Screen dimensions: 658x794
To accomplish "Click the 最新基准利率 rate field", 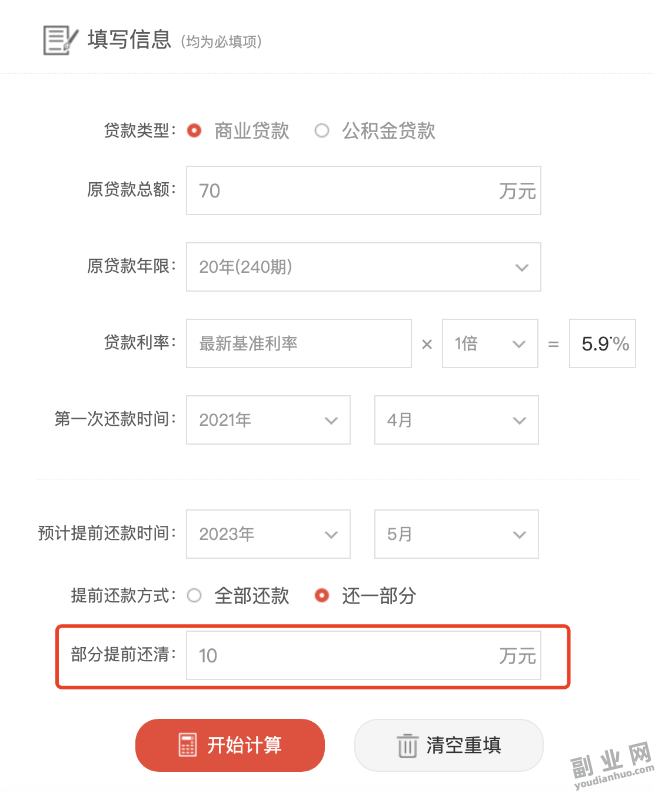I will [x=299, y=344].
